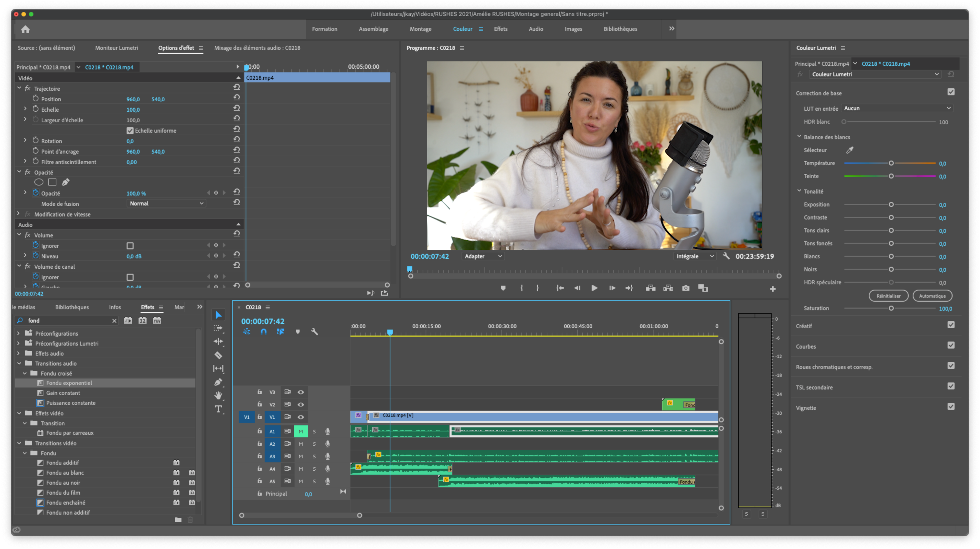Click the Automatique tone button
Image resolution: width=980 pixels, height=549 pixels.
pos(932,296)
